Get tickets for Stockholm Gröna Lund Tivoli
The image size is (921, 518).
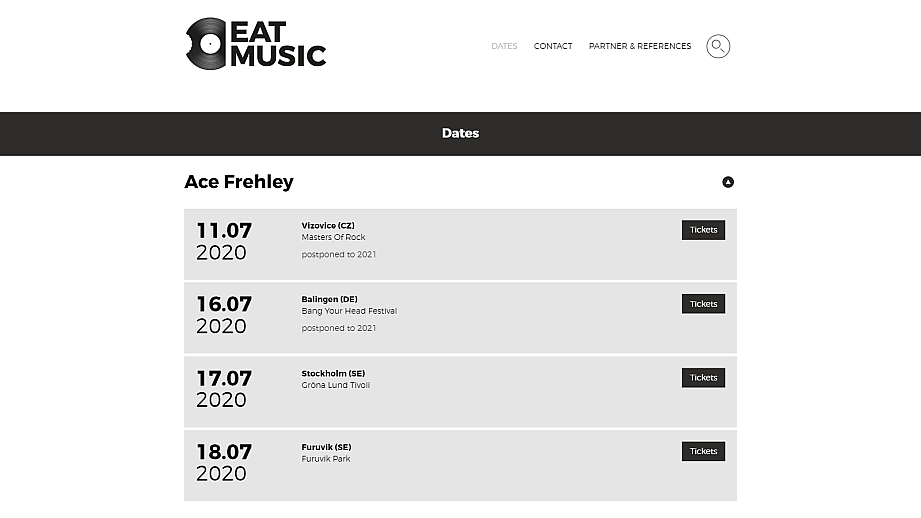703,378
